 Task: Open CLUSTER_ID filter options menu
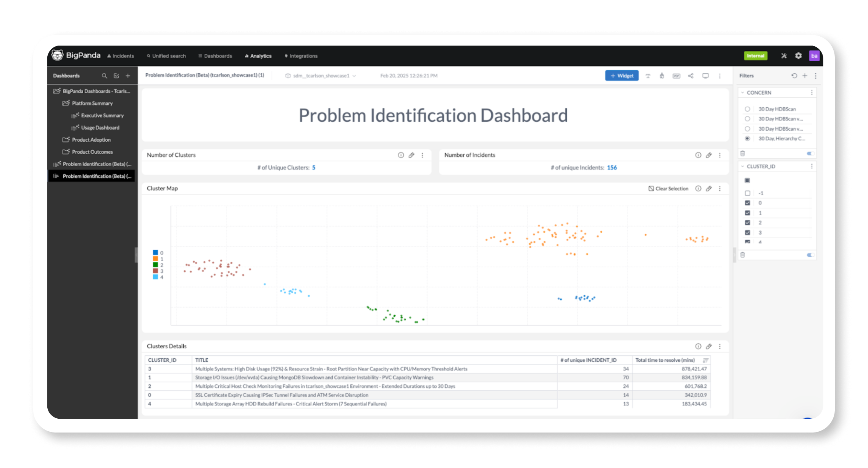coord(812,166)
